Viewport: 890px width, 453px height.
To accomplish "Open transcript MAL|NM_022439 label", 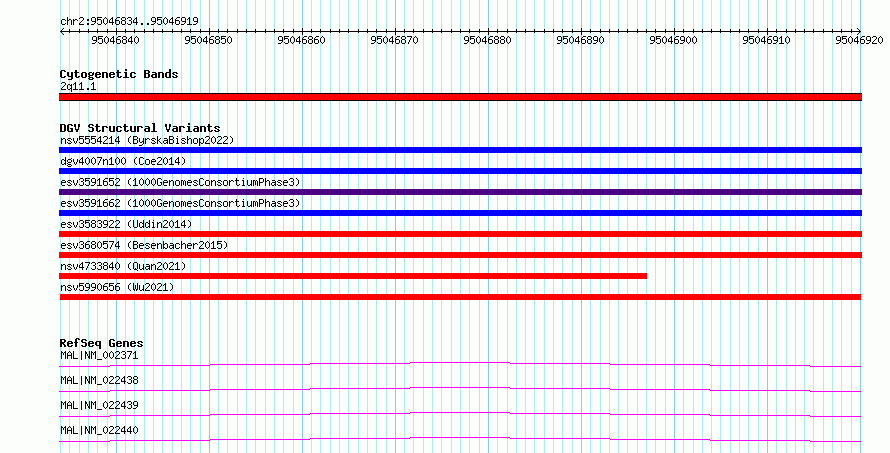I will [x=99, y=405].
